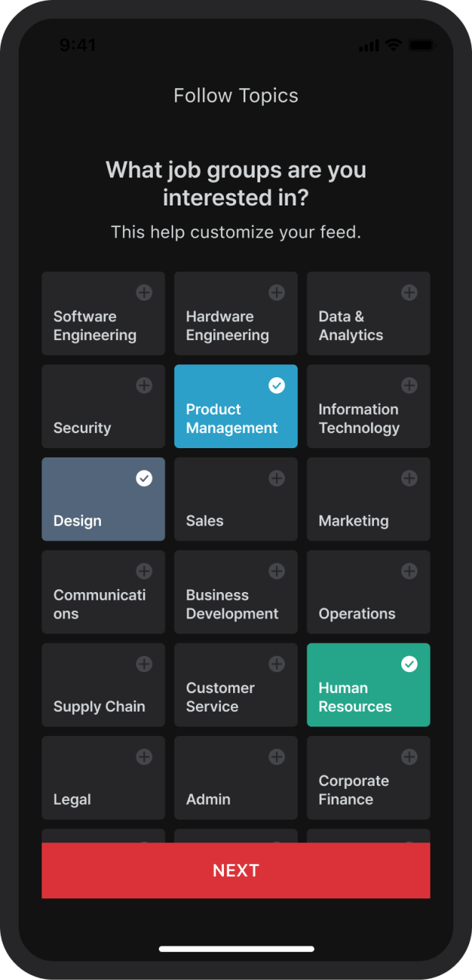Image resolution: width=472 pixels, height=980 pixels.
Task: Select the Customer Service tile
Action: pos(235,685)
